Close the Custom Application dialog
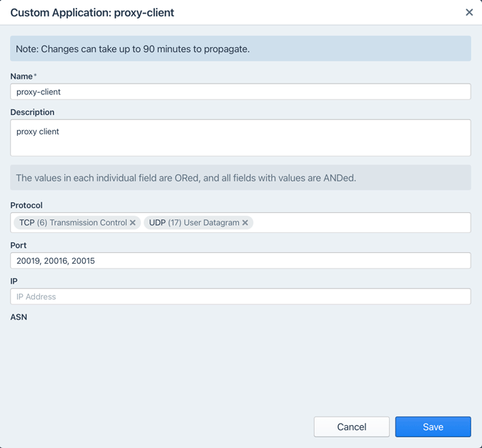Screen dimensions: 482x448 [x=469, y=12]
